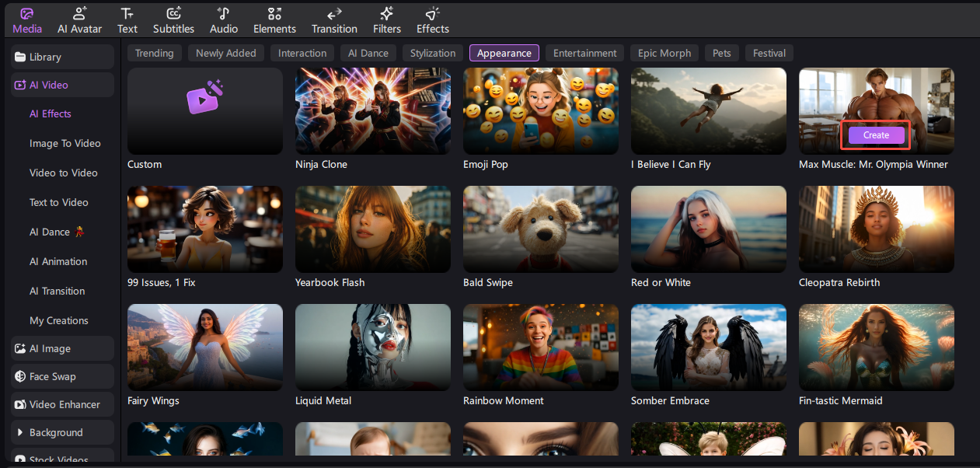The width and height of the screenshot is (980, 468).
Task: Expand the Library section in sidebar
Action: click(x=62, y=57)
